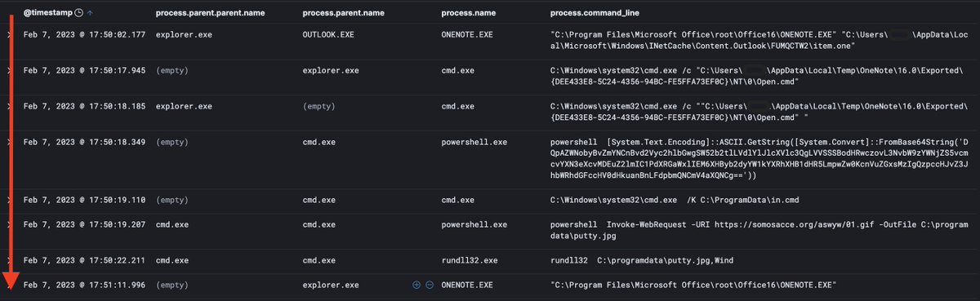
Task: Click (empty) grandparent cell in 17:50:17.945 row
Action: pyautogui.click(x=172, y=71)
